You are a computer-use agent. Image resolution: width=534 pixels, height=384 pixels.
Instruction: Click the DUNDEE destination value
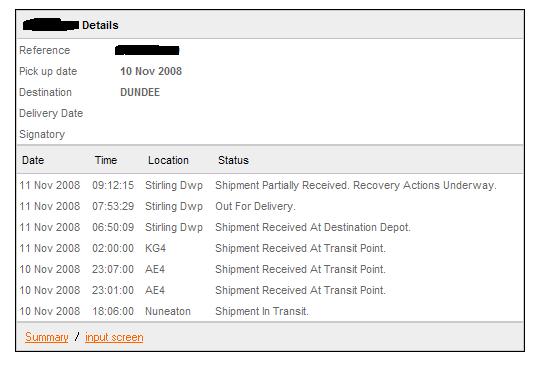point(140,92)
